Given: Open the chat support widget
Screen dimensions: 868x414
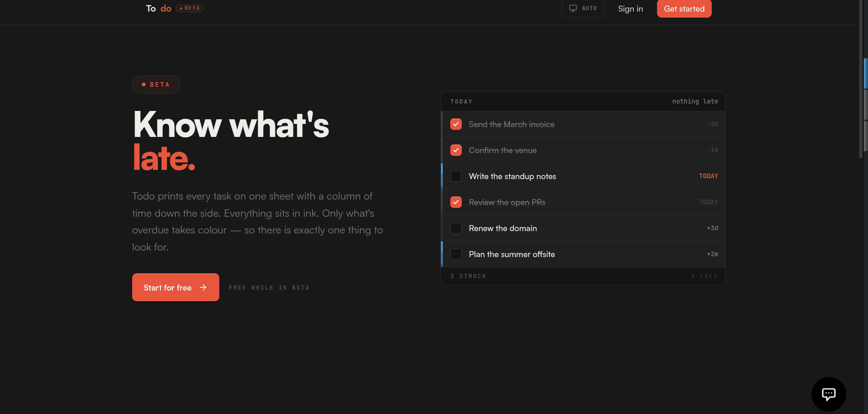Looking at the screenshot, I should [829, 394].
